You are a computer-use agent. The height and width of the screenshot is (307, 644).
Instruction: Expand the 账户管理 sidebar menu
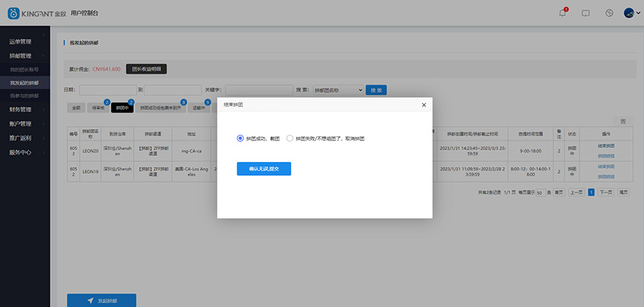click(20, 124)
